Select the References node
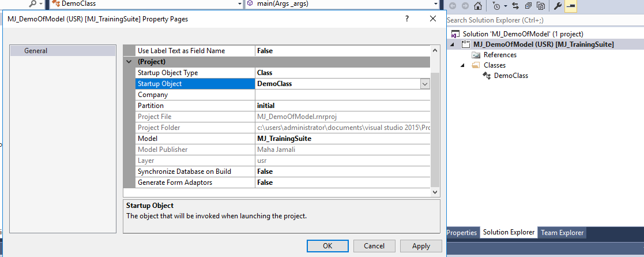 [500, 55]
